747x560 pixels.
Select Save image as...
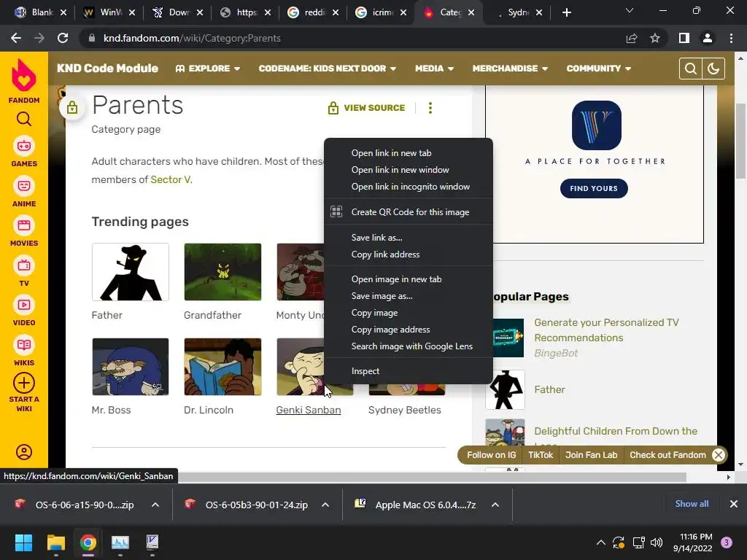click(x=409, y=296)
